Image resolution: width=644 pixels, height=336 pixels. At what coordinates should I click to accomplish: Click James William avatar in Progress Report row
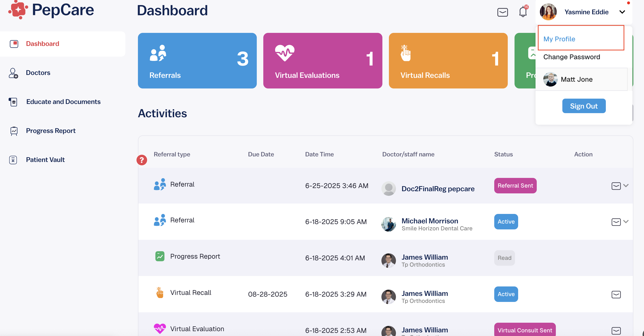coord(388,261)
